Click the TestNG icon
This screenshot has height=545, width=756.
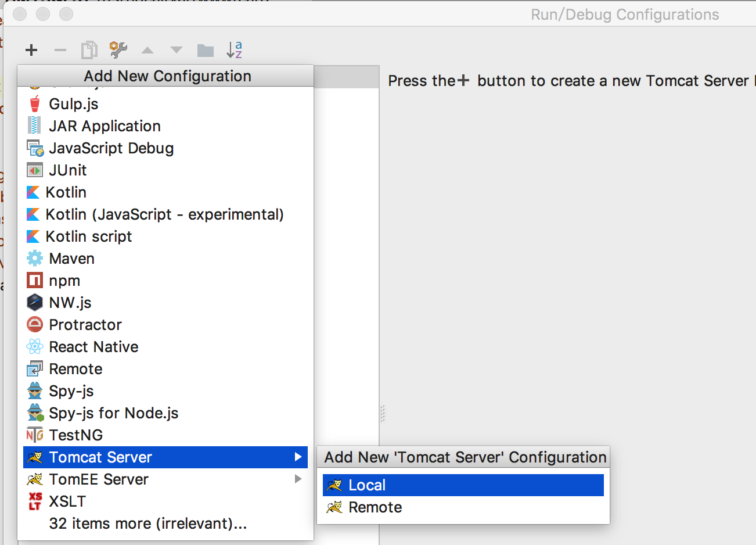pos(35,435)
